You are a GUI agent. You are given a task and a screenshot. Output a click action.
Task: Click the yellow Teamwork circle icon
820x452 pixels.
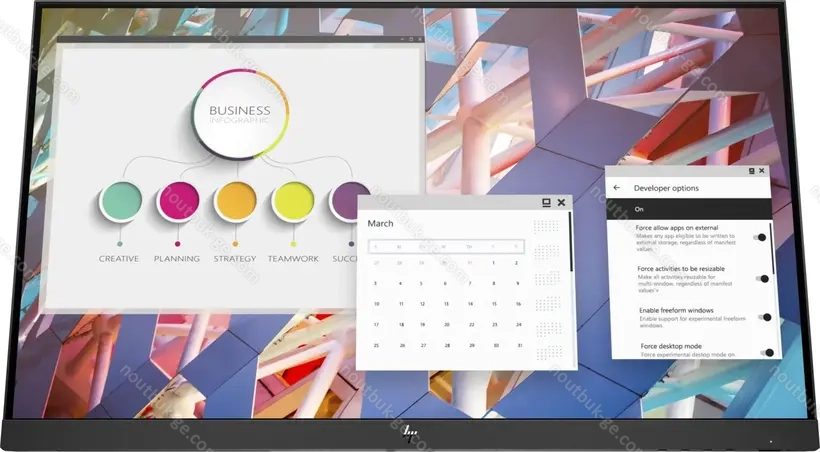pos(293,201)
